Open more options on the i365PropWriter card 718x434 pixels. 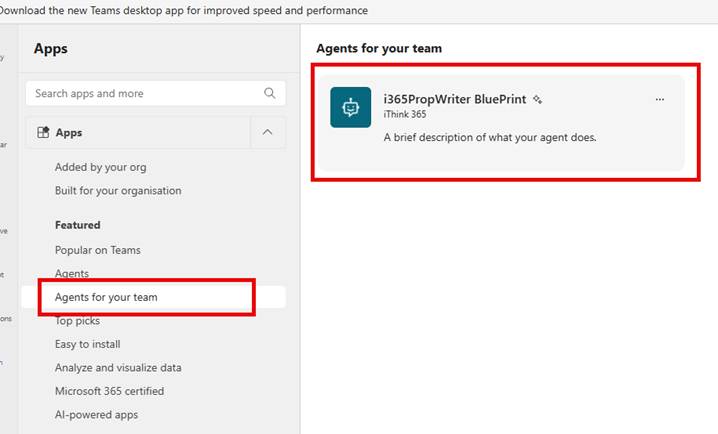(659, 99)
